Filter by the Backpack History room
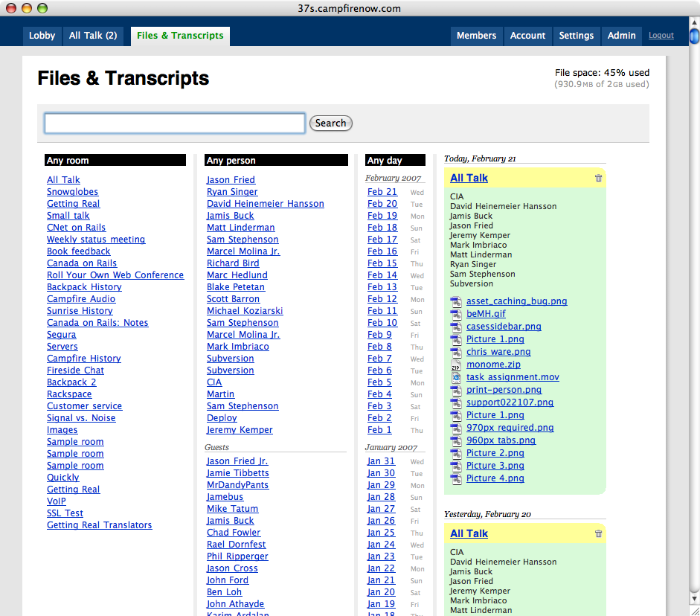The width and height of the screenshot is (700, 616). click(x=84, y=287)
